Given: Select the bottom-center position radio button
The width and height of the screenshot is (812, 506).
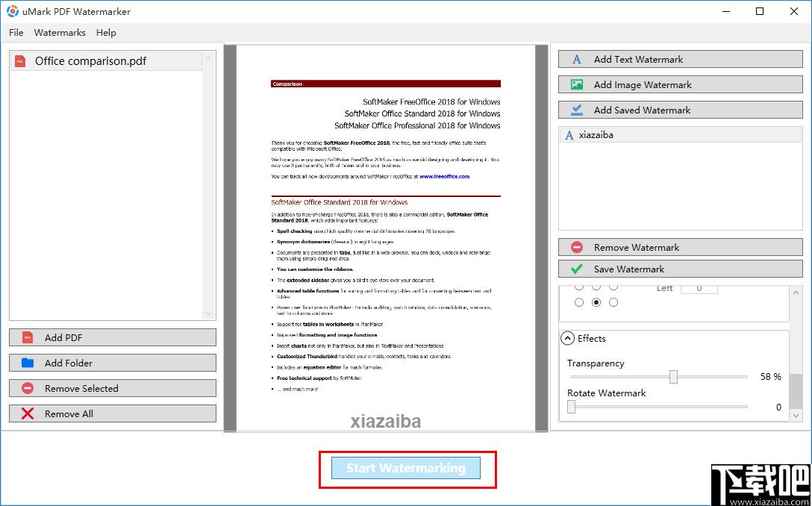Looking at the screenshot, I should (x=596, y=302).
